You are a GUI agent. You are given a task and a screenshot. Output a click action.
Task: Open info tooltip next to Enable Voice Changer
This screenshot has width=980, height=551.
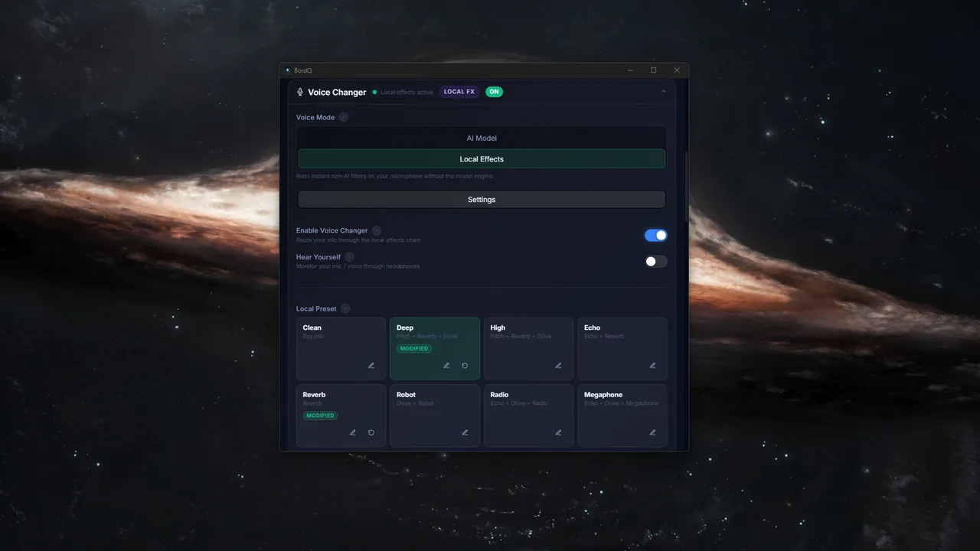[377, 230]
